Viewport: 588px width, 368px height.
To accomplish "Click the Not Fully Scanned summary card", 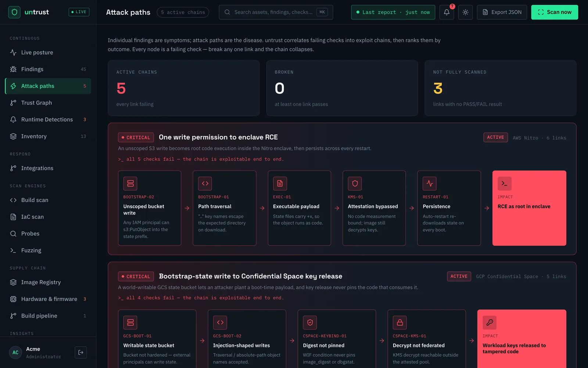I will [501, 88].
